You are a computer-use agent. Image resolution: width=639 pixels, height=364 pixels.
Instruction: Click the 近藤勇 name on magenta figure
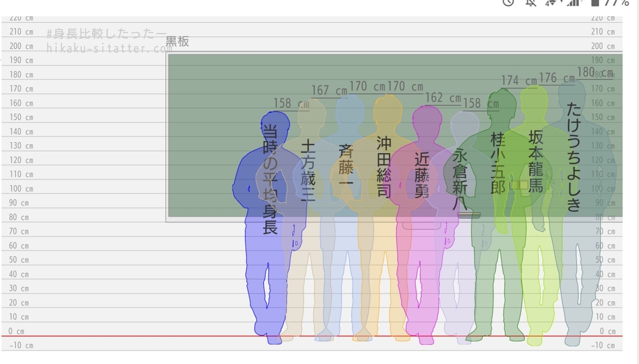422,175
